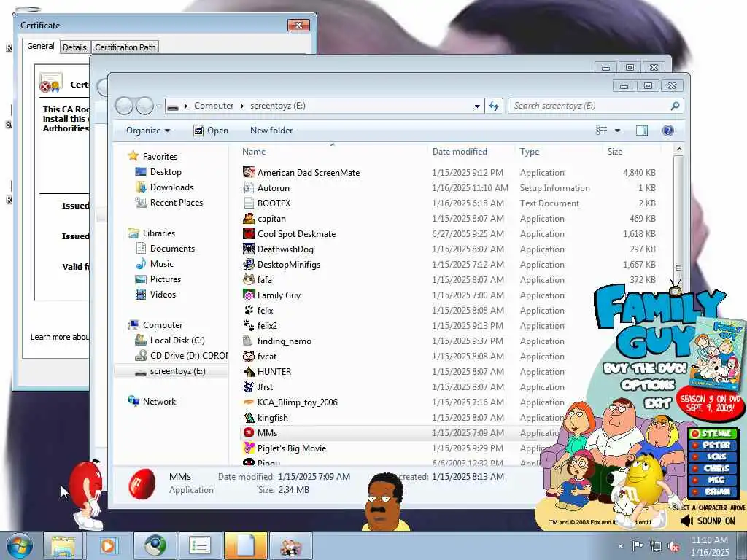Click the Explorer Back arrow button
Screen dimensions: 747x560
click(124, 106)
